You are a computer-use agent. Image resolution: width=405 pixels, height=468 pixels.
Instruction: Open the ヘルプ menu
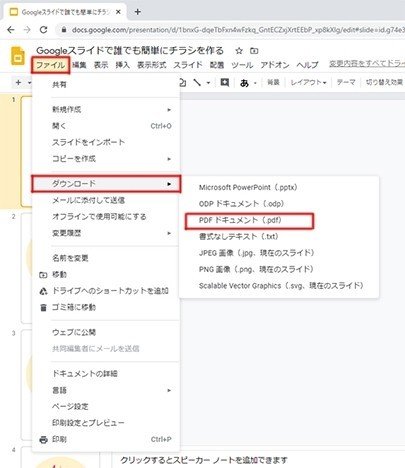(307, 65)
